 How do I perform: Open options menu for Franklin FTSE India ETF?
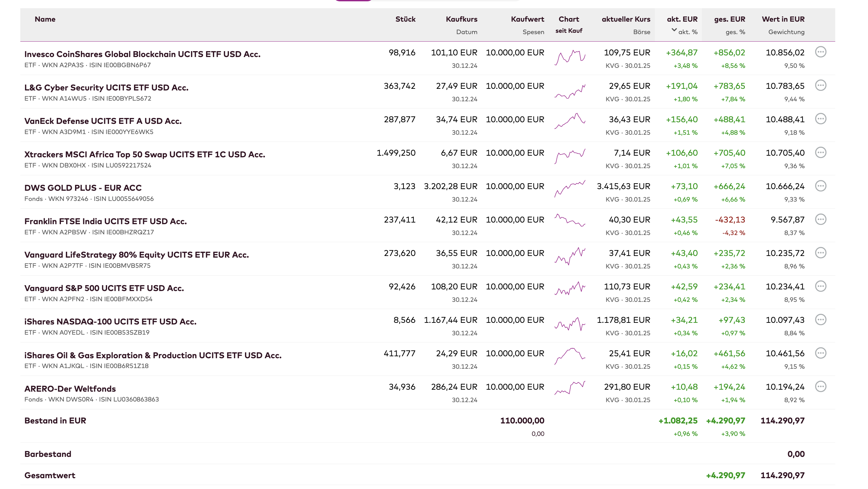[821, 219]
